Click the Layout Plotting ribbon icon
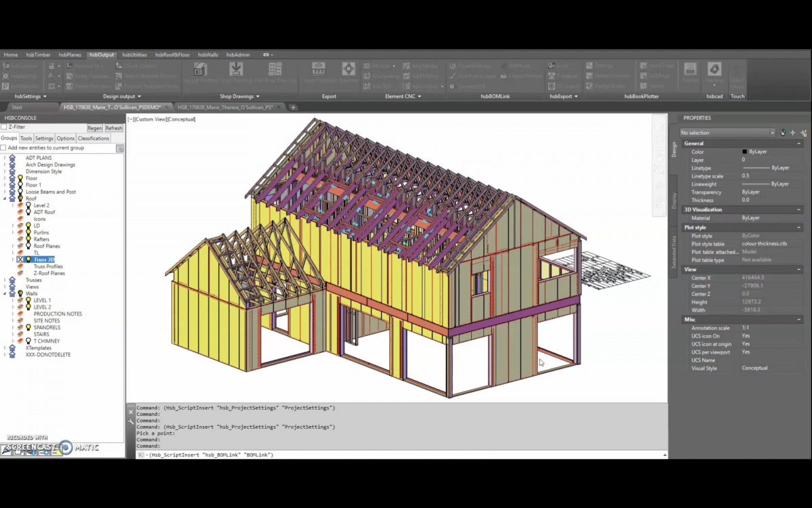This screenshot has height=508, width=812. (x=200, y=69)
